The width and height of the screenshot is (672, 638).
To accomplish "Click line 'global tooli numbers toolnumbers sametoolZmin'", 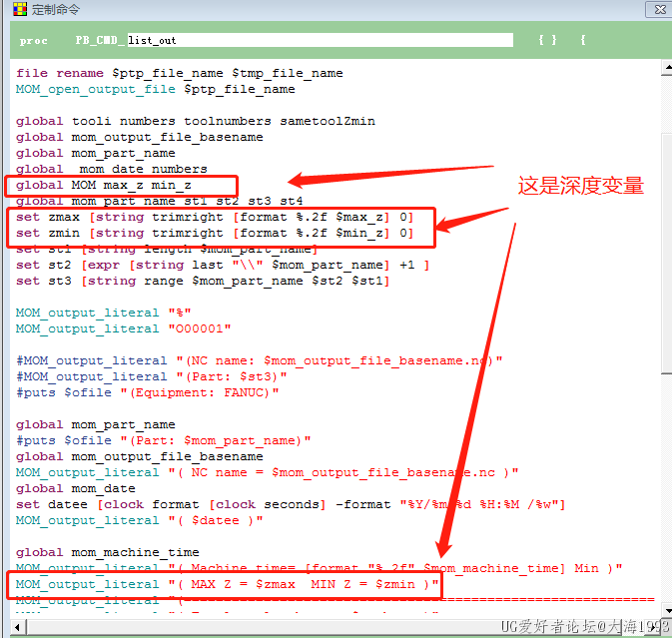I will tap(196, 121).
